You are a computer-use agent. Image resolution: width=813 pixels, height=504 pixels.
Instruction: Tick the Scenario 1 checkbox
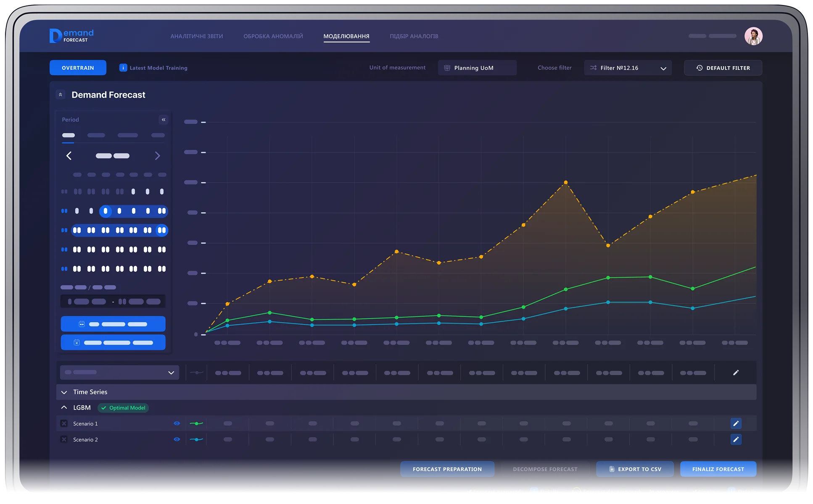coord(64,423)
